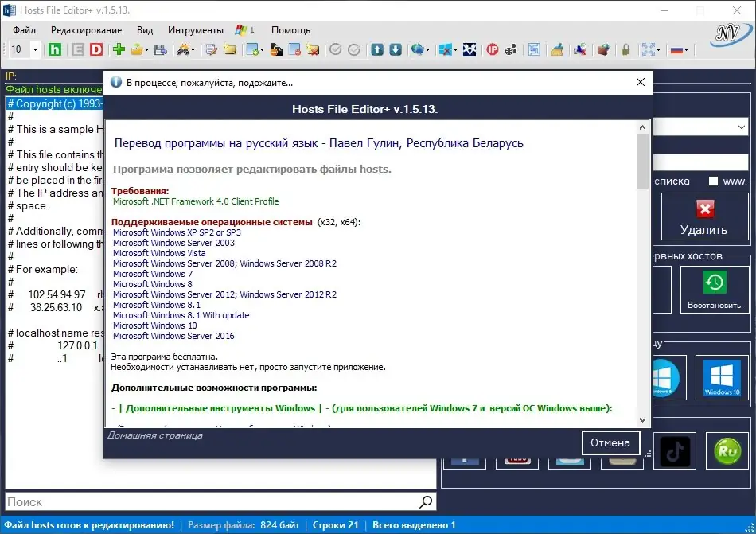Image resolution: width=756 pixels, height=534 pixels.
Task: Click the flag with check and X icon
Action: click(x=580, y=49)
